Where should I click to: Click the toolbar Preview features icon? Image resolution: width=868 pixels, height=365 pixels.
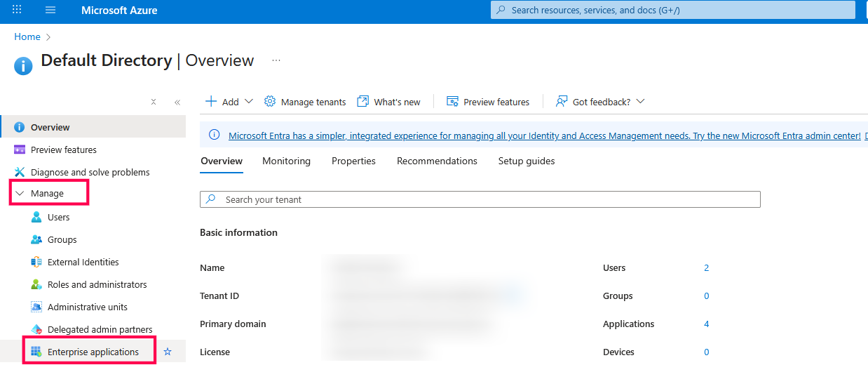pyautogui.click(x=452, y=102)
